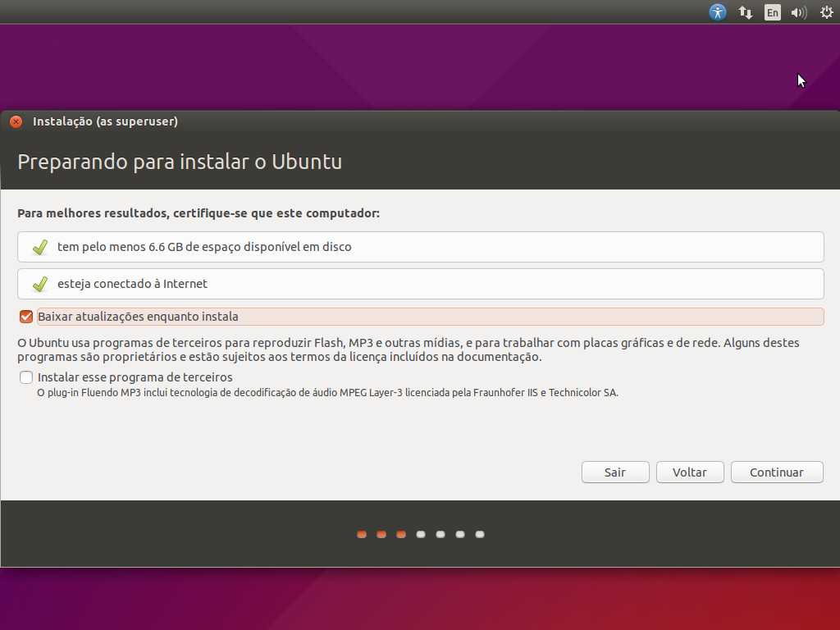Uncheck Baixar atualizações enquanto instala
This screenshot has height=630, width=840.
point(25,317)
